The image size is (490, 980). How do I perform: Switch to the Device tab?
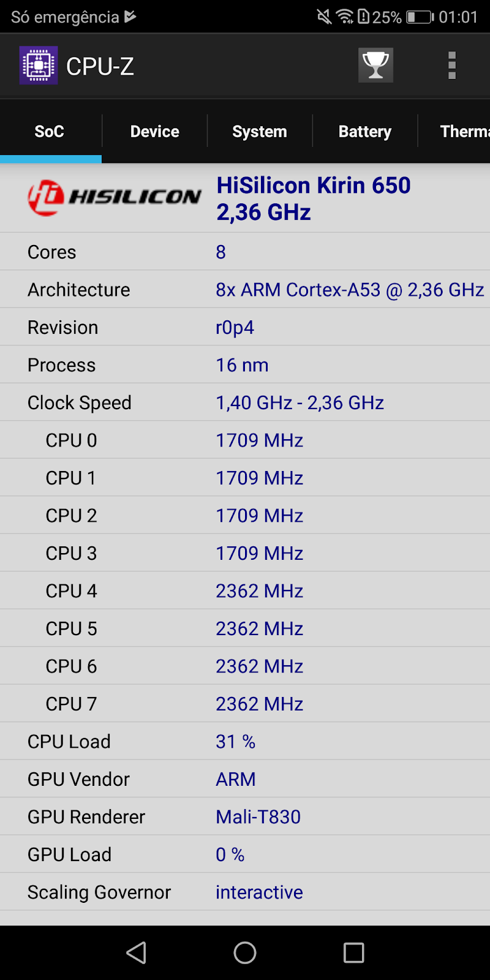click(154, 131)
